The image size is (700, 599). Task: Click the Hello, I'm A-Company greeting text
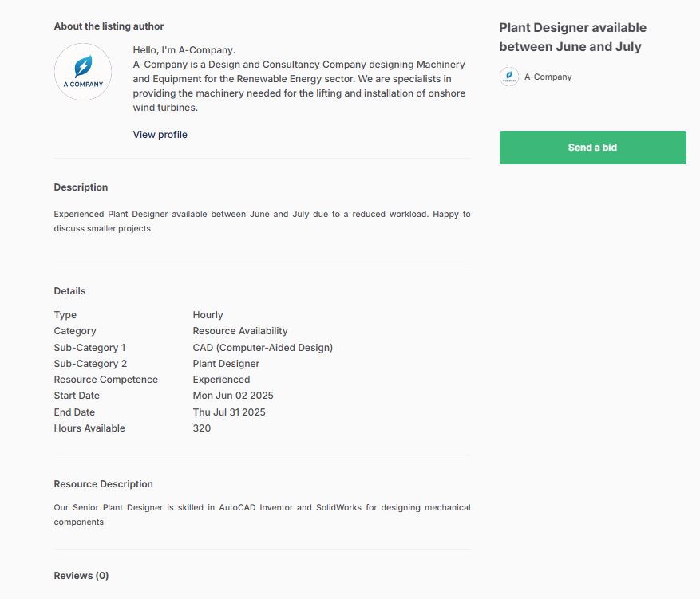tap(184, 50)
